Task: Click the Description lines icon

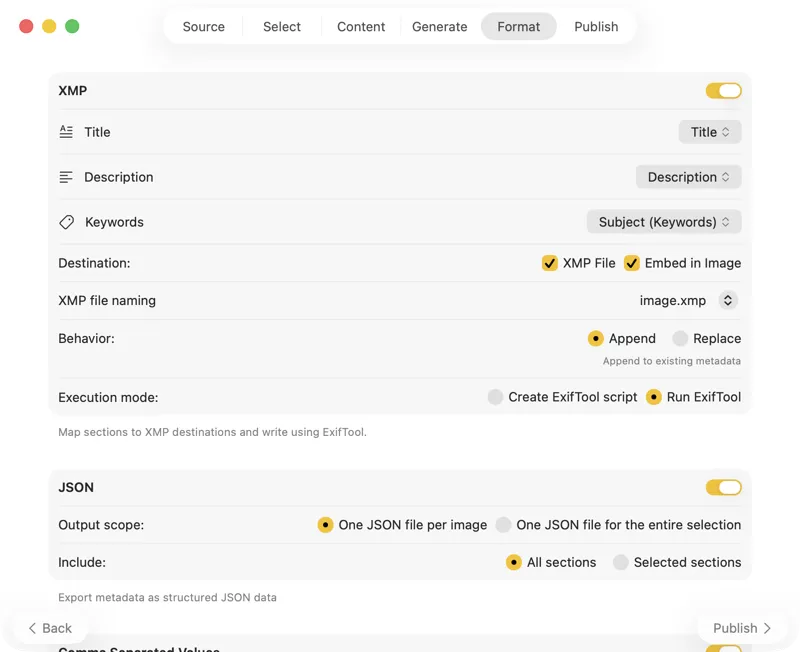Action: point(66,177)
